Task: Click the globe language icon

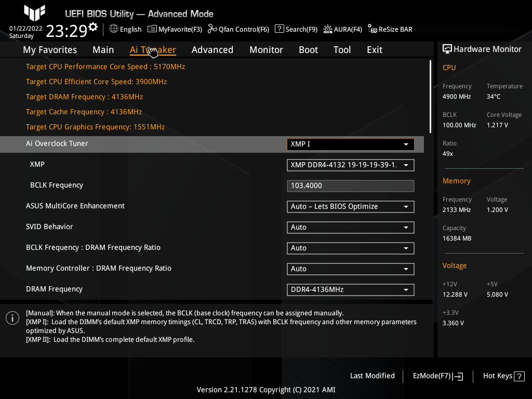Action: pyautogui.click(x=114, y=29)
